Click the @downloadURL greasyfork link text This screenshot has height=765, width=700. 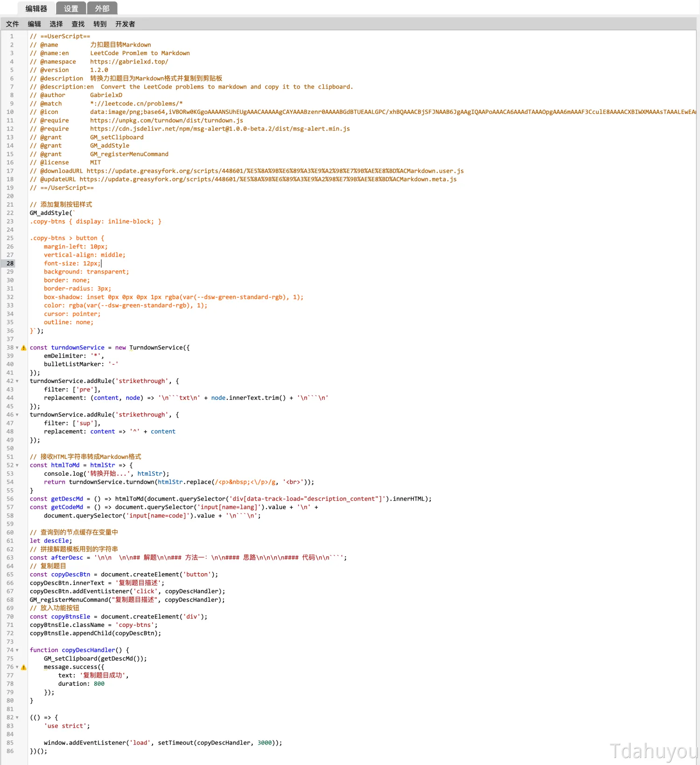275,171
